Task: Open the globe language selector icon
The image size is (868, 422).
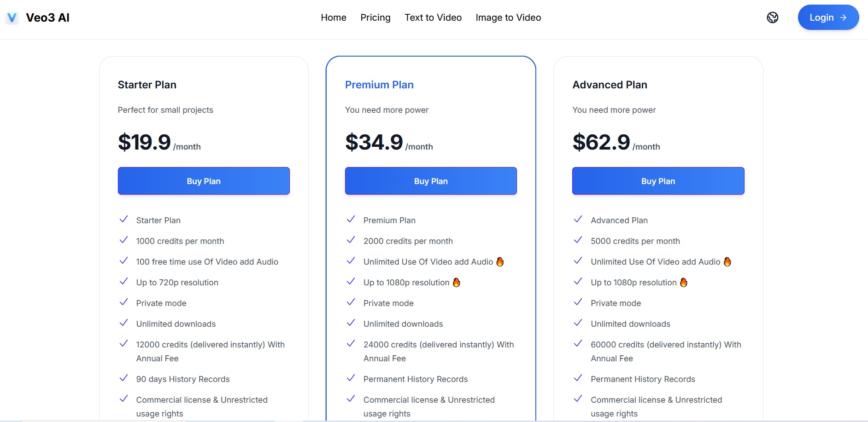Action: pyautogui.click(x=773, y=17)
